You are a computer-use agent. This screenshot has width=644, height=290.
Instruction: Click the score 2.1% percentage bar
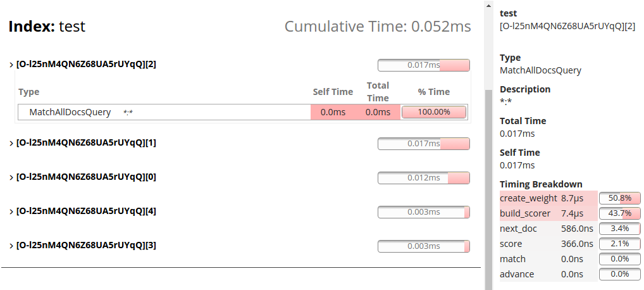tap(620, 244)
